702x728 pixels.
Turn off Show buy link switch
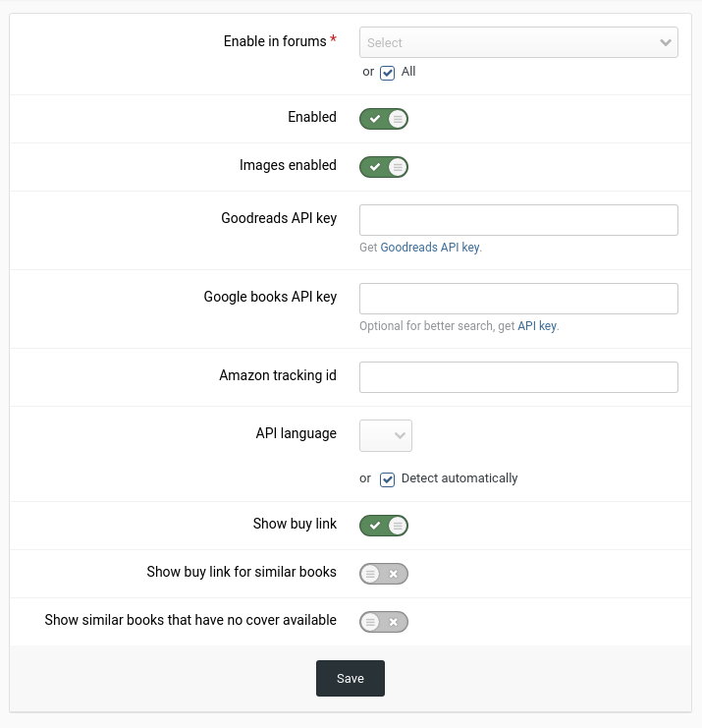[383, 526]
